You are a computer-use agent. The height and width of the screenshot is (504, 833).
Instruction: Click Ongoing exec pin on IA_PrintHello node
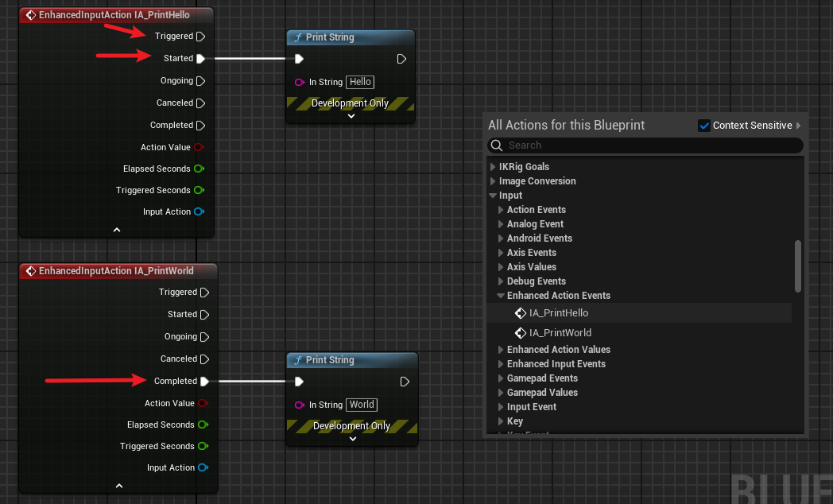click(201, 81)
